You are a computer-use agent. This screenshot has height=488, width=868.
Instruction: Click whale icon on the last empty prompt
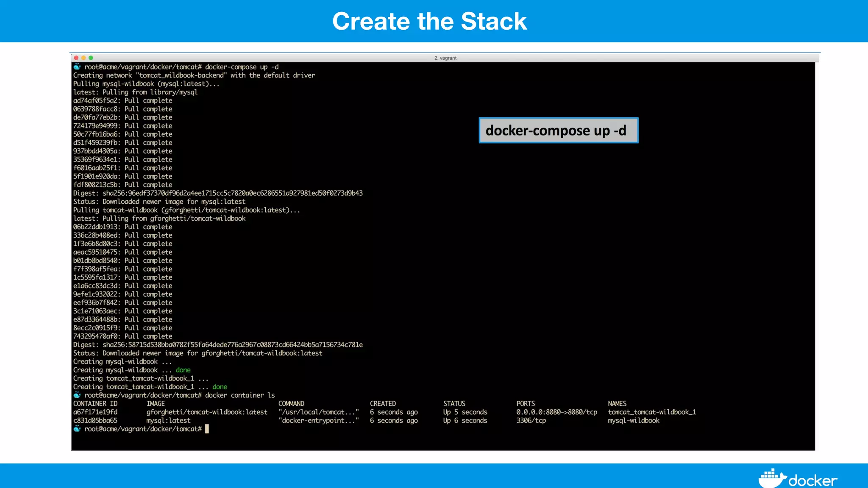(x=77, y=429)
